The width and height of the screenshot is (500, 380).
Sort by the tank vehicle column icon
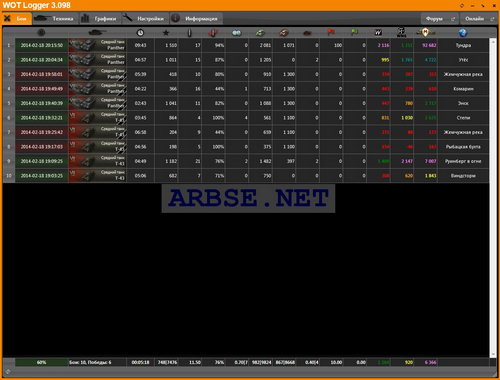[97, 32]
